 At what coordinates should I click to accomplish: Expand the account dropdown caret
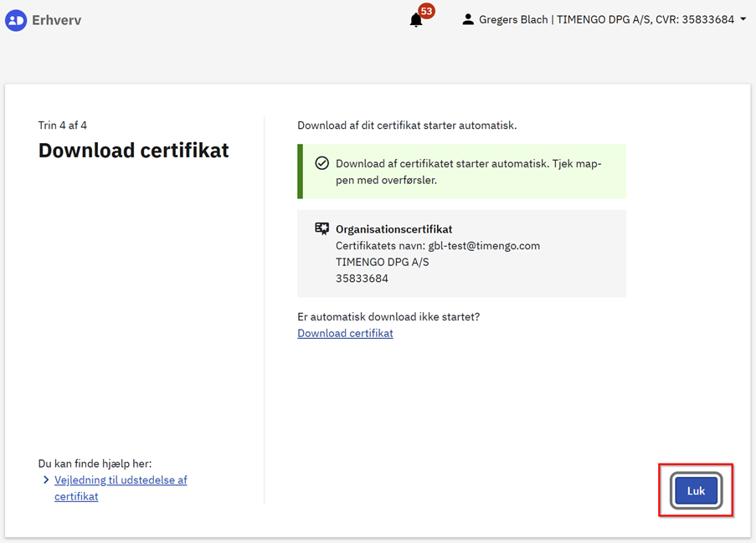click(x=743, y=19)
